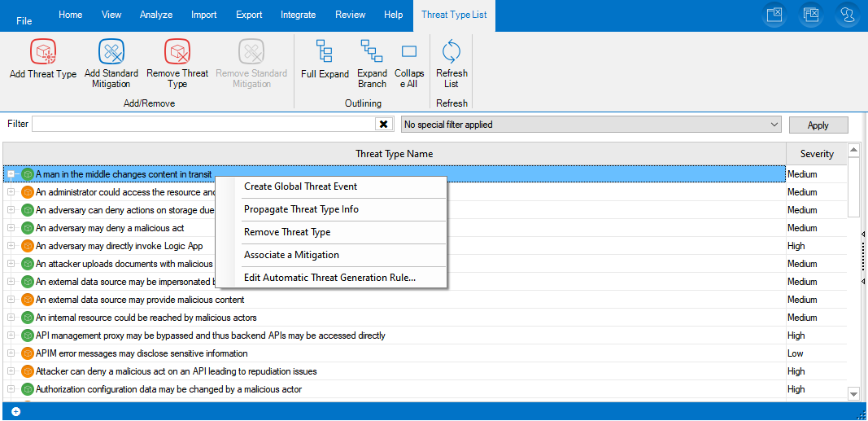Expand 'Authorization configuration data' threat row
Image resolution: width=868 pixels, height=421 pixels.
click(11, 389)
